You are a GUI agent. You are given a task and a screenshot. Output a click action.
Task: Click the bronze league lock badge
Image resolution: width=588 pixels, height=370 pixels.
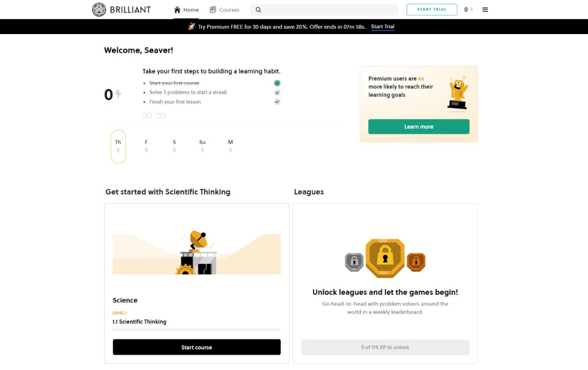[416, 262]
